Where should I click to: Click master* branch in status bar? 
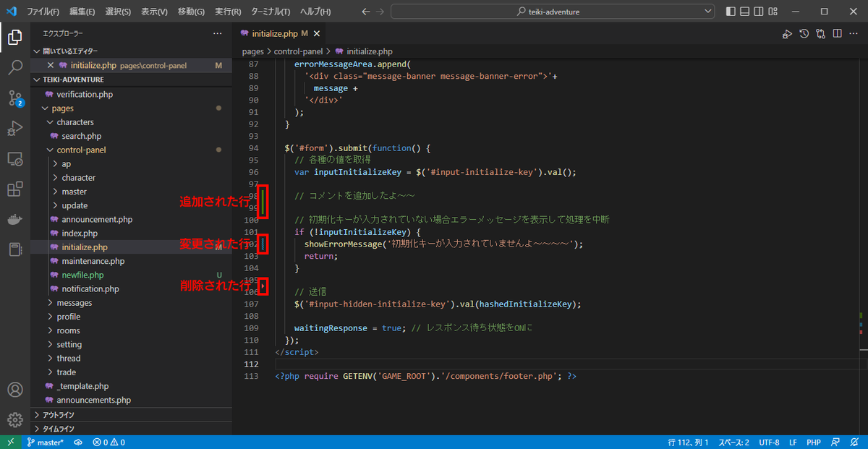(45, 442)
